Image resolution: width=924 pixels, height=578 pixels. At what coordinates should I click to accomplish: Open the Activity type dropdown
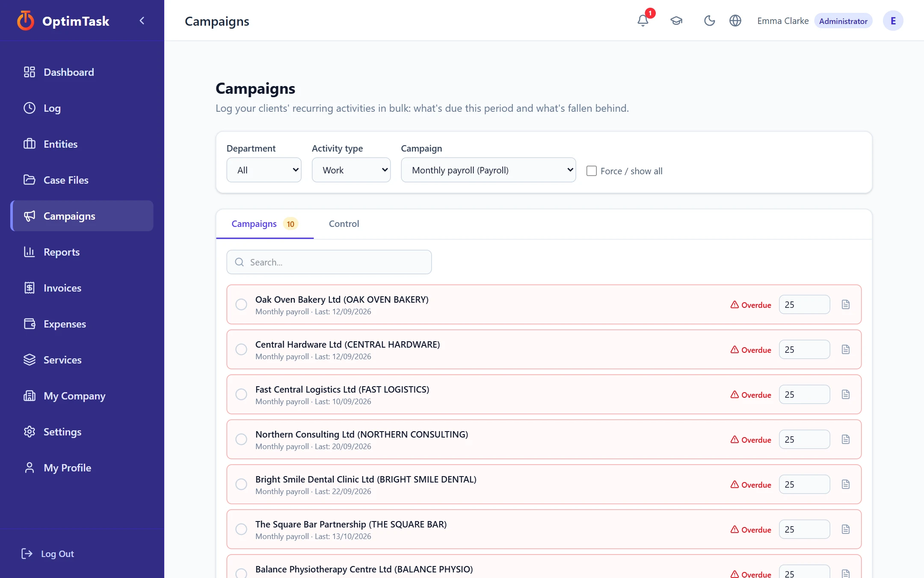pos(351,170)
